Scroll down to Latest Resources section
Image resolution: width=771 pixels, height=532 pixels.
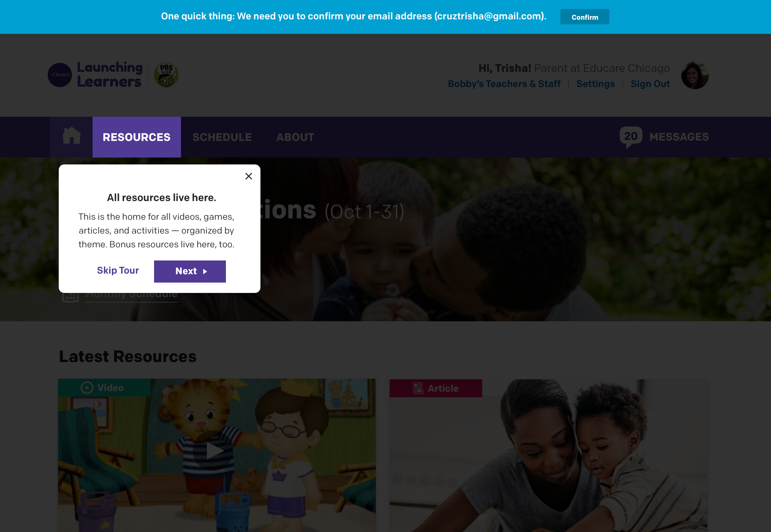click(128, 356)
